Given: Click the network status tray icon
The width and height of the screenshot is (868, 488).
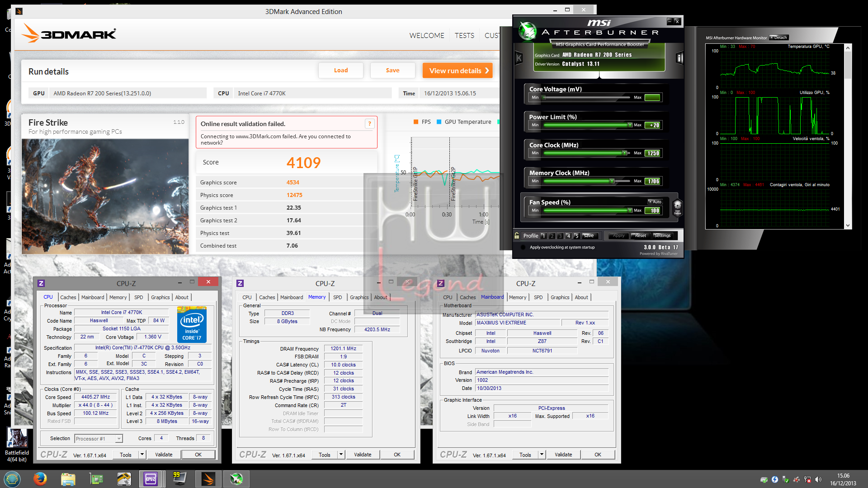Looking at the screenshot, I should click(807, 479).
